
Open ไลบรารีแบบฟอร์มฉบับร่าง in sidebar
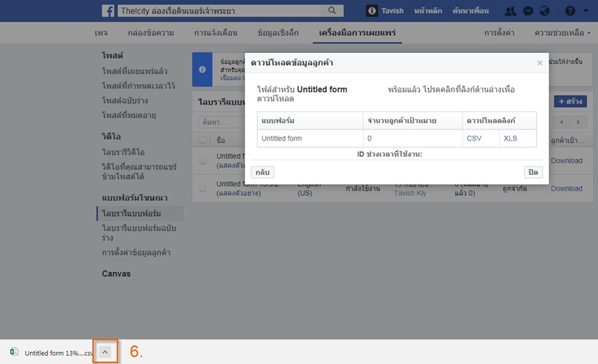(139, 233)
